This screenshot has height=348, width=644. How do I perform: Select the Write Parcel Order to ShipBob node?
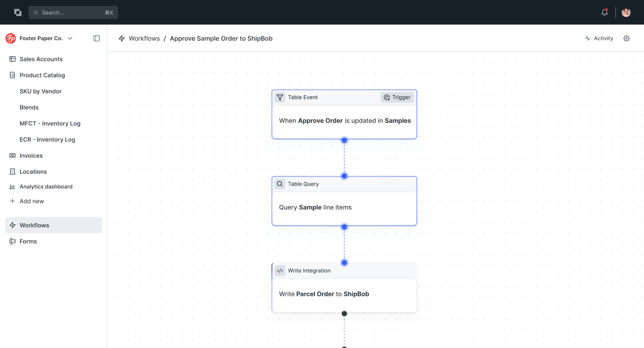[344, 294]
